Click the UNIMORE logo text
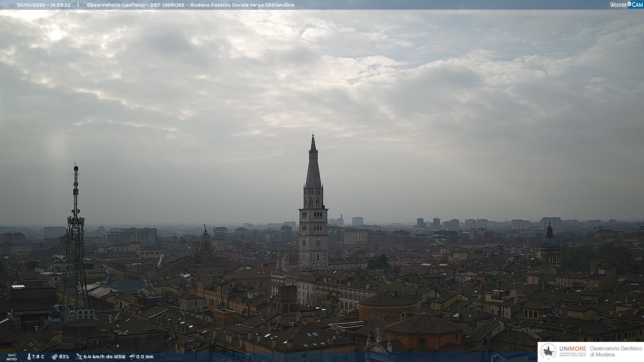Viewport: 644px width, 362px height. pos(573,349)
